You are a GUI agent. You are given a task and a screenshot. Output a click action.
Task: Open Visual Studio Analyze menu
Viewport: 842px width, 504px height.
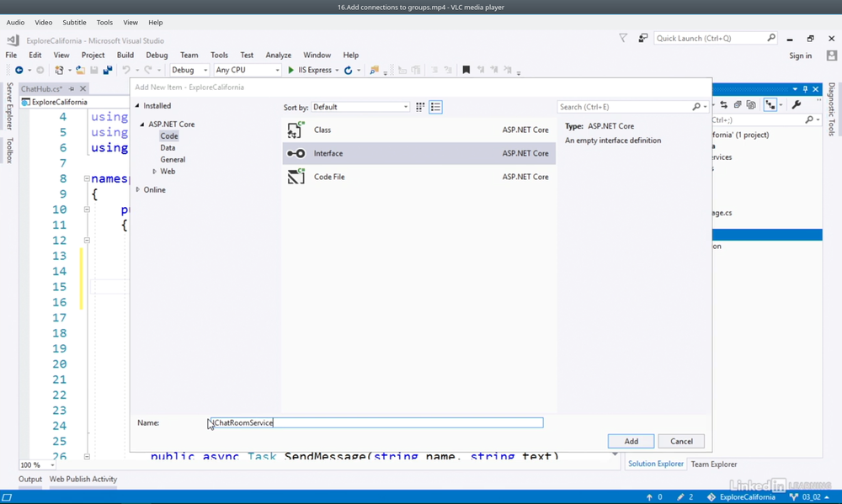278,55
